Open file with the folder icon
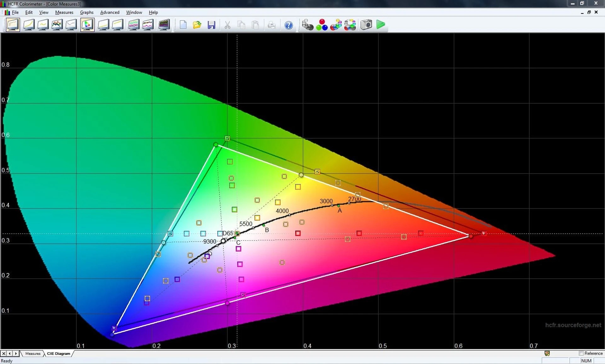 (197, 25)
